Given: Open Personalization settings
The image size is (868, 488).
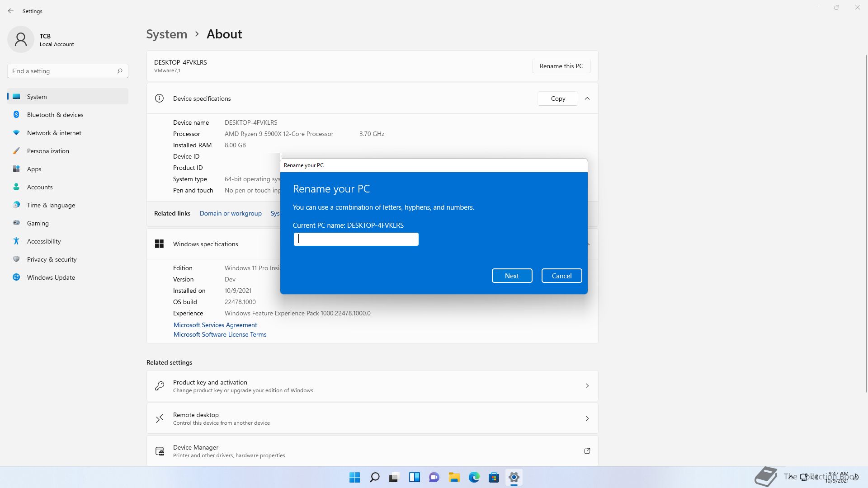Looking at the screenshot, I should [x=68, y=151].
